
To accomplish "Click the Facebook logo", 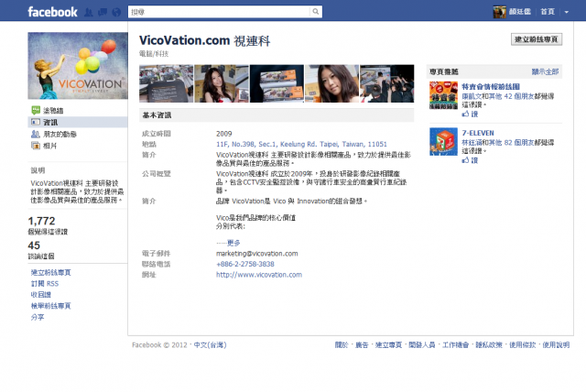I will [53, 12].
